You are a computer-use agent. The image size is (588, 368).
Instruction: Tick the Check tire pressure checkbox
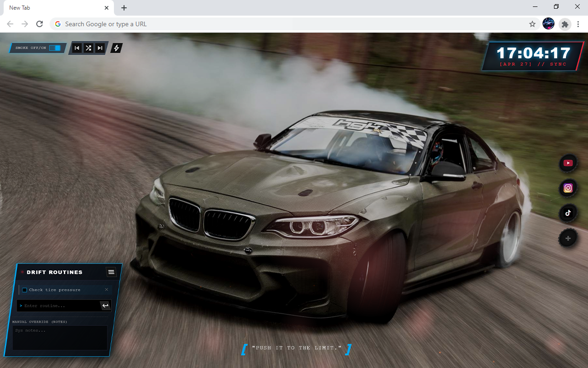(25, 290)
